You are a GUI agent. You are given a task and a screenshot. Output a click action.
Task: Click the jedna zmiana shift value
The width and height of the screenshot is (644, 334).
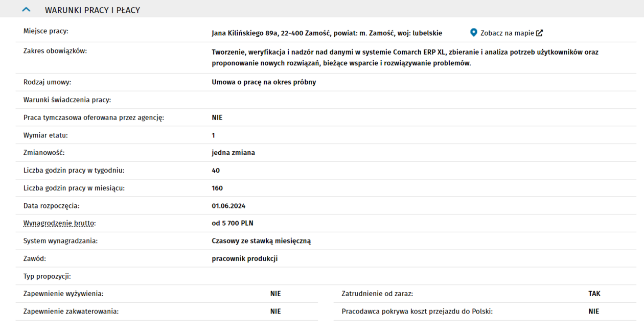(x=233, y=153)
